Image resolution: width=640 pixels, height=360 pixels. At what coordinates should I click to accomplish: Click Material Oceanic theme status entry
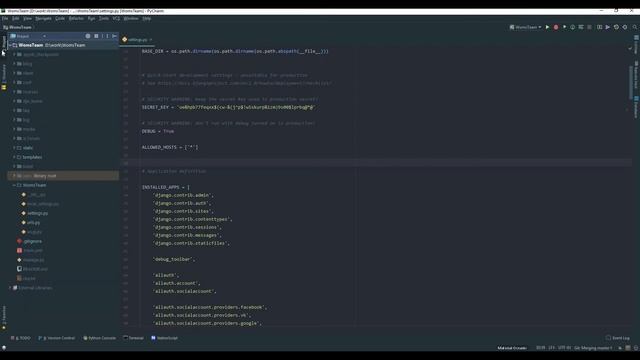(512, 348)
